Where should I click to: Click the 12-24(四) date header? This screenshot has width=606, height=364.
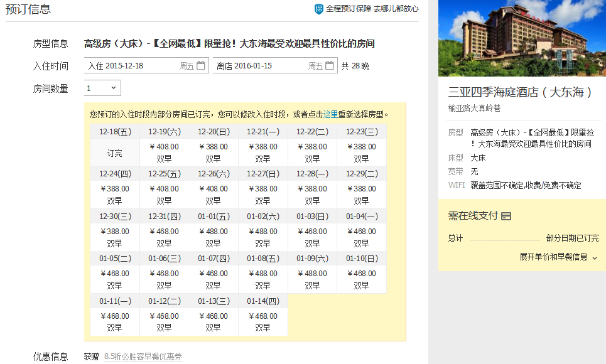click(115, 174)
